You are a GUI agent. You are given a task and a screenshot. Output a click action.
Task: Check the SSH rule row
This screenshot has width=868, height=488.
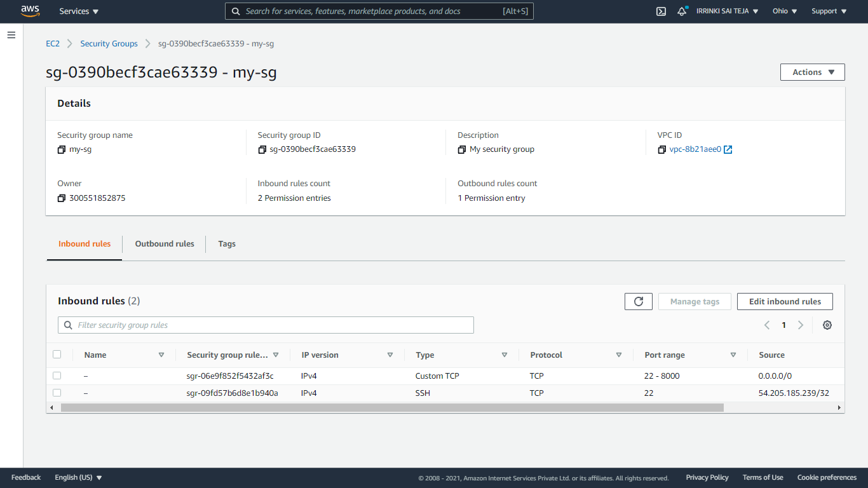coord(57,393)
